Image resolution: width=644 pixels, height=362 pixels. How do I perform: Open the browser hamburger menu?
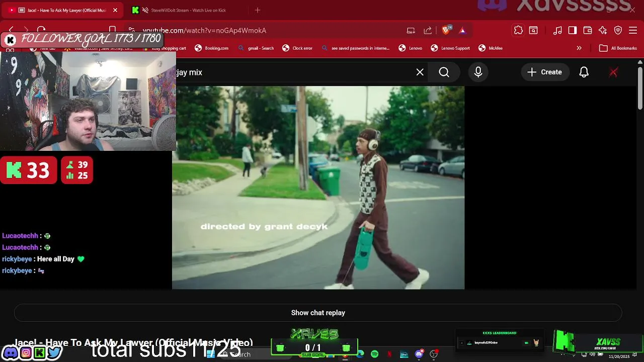(x=633, y=30)
